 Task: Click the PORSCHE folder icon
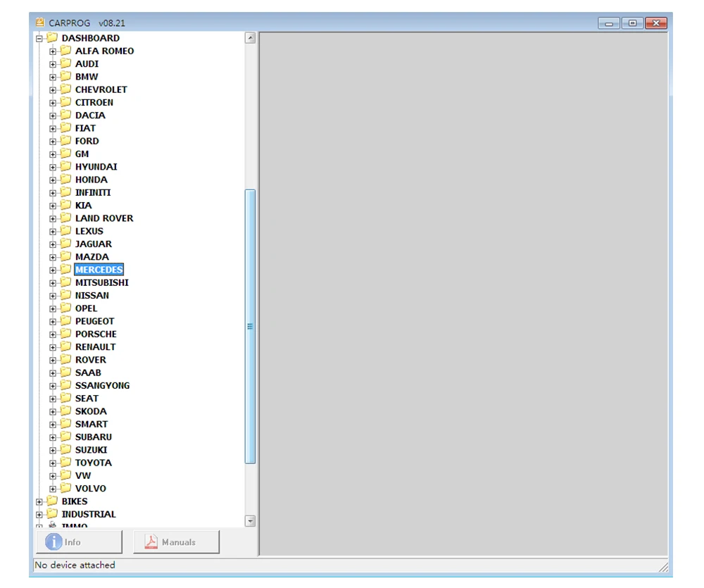click(x=66, y=334)
